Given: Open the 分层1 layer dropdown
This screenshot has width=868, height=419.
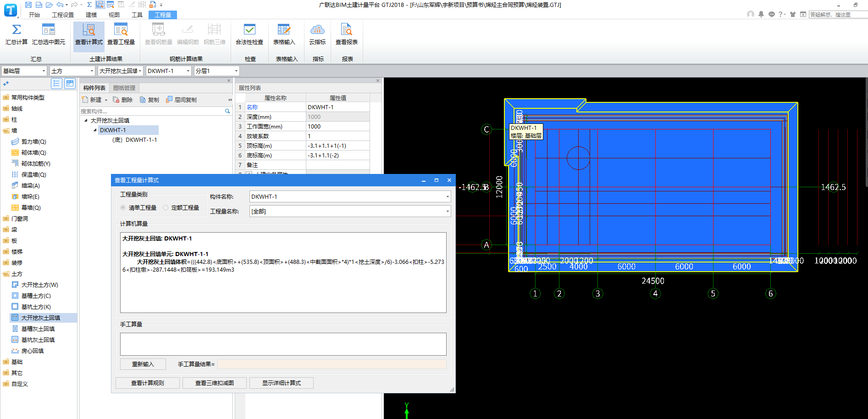Looking at the screenshot, I should 237,71.
